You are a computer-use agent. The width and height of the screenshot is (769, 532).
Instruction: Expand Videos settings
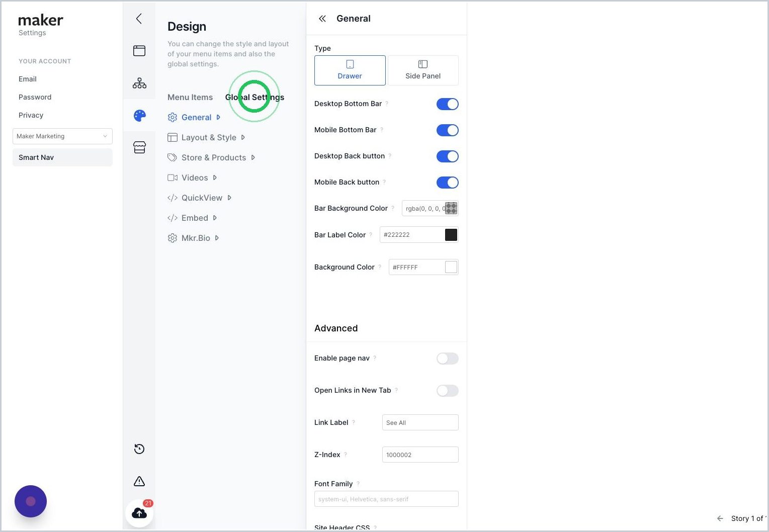192,178
